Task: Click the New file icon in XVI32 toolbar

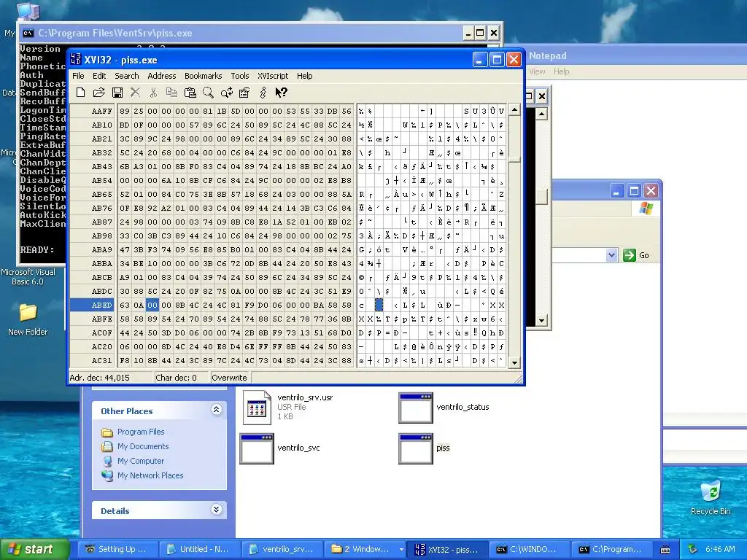Action: 80,93
